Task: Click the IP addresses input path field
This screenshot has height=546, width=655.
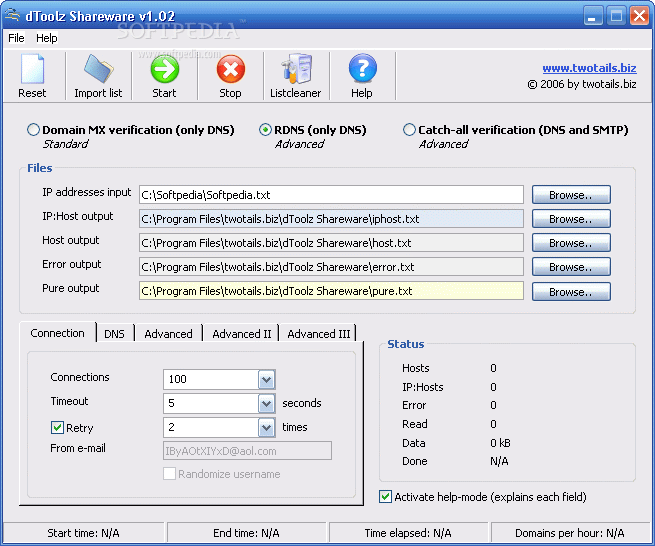Action: point(331,195)
